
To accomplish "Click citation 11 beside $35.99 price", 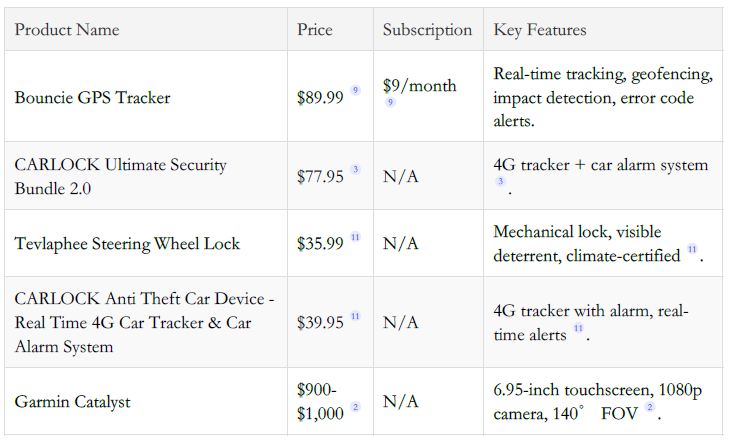I will click(x=355, y=238).
